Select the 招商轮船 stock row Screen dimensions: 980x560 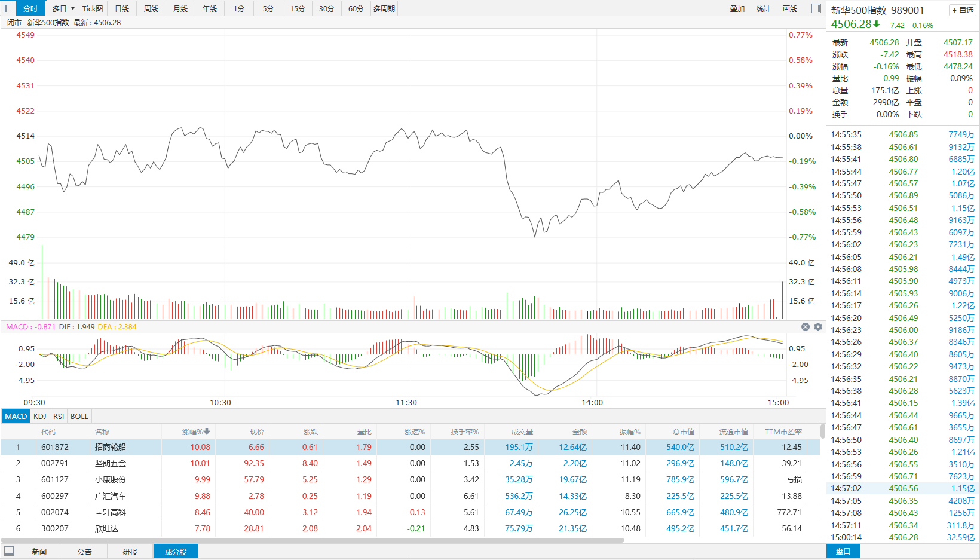111,447
